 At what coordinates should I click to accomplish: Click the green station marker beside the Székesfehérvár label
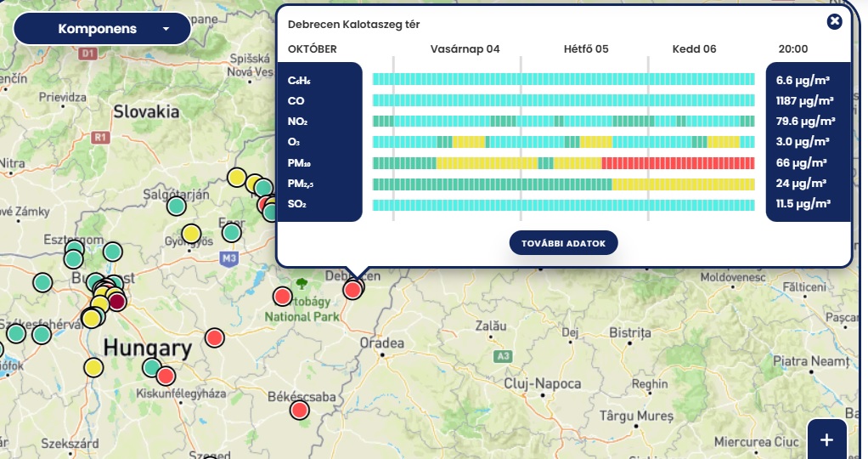tap(42, 334)
